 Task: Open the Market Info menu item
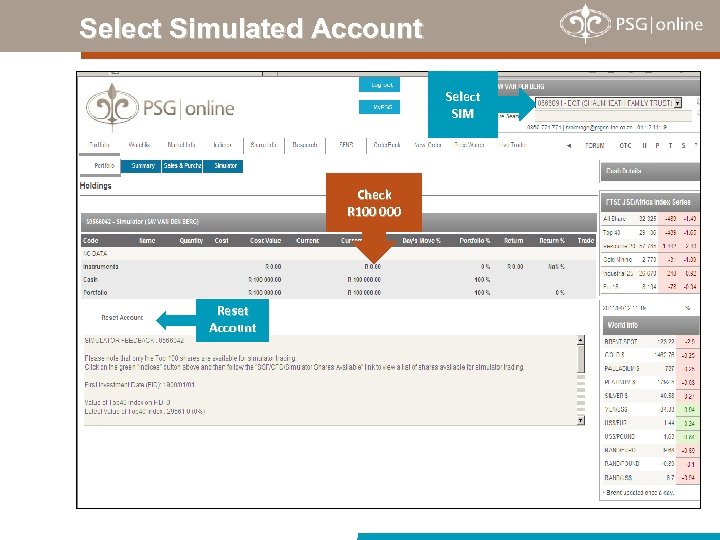pyautogui.click(x=181, y=145)
